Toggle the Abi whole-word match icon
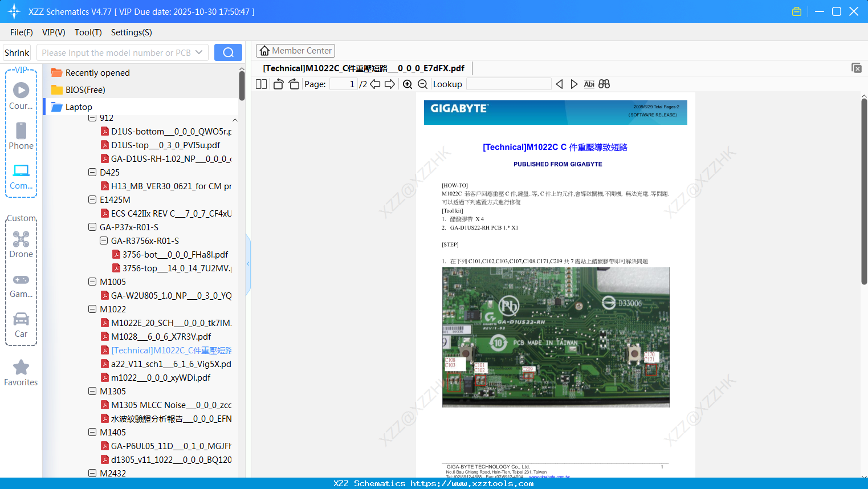 point(589,84)
